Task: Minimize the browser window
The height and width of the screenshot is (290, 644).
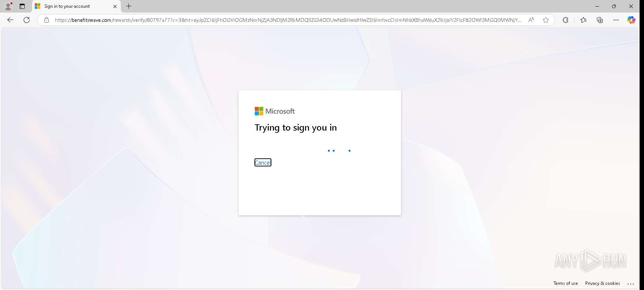Action: click(x=597, y=6)
